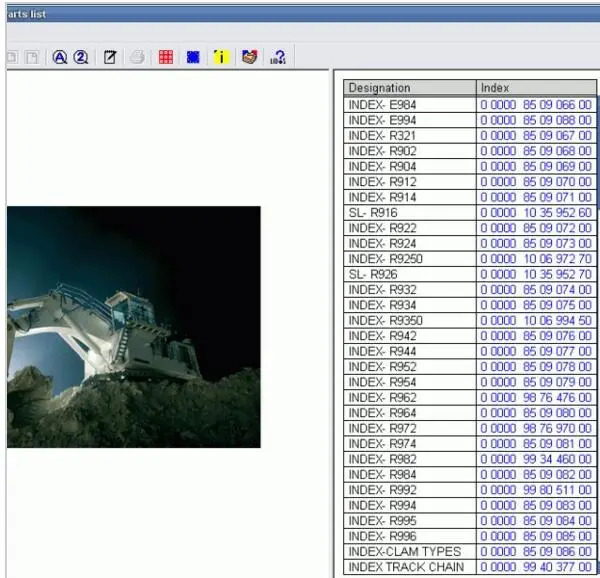The height and width of the screenshot is (578, 600).
Task: Select the row INDEX- R982
Action: [x=470, y=459]
